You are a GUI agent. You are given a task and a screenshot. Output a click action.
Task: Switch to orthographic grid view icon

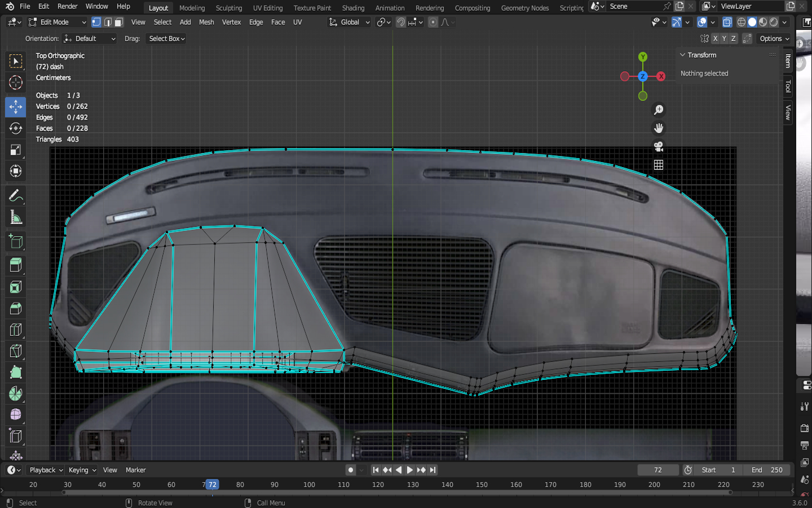point(658,165)
